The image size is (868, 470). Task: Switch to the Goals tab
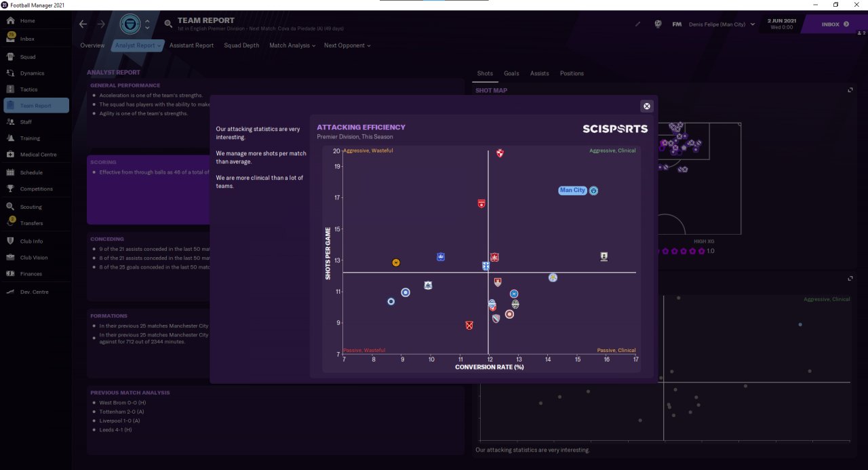coord(511,73)
